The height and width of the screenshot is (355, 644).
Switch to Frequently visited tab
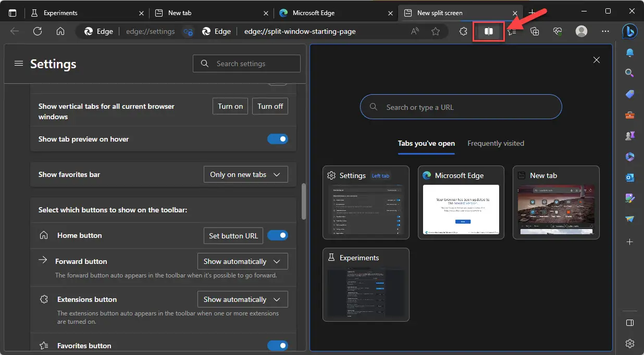[x=496, y=144]
